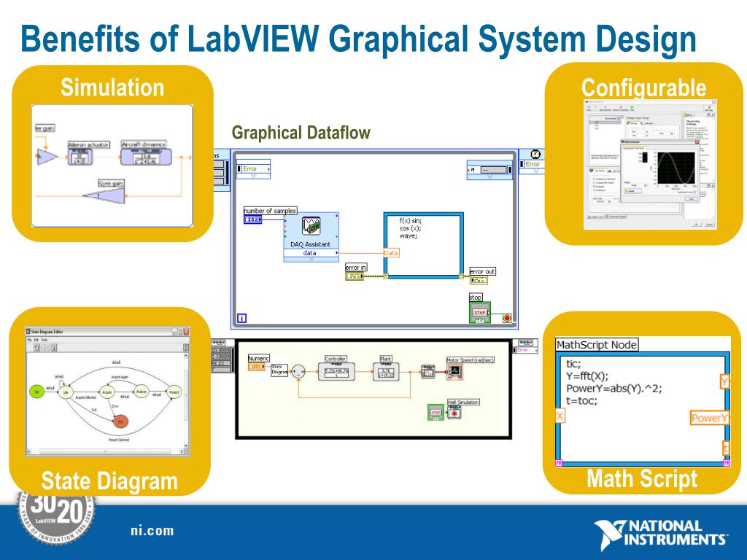Image resolution: width=747 pixels, height=560 pixels.
Task: Select the red Exit state bubble
Action: [120, 421]
